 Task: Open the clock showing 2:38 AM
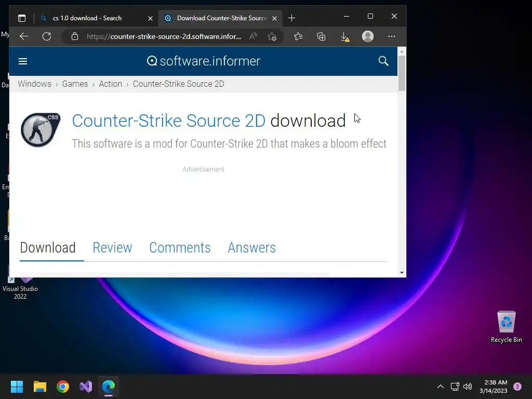[494, 387]
